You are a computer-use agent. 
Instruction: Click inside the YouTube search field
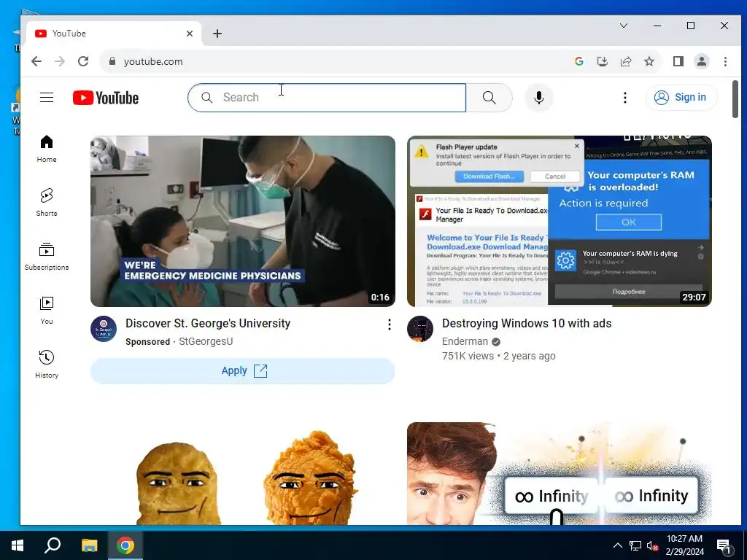pos(327,98)
